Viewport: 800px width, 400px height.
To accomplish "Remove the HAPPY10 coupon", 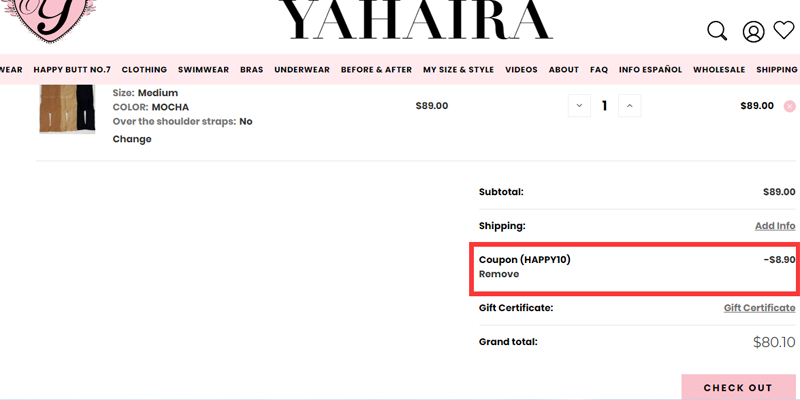I will pyautogui.click(x=499, y=274).
